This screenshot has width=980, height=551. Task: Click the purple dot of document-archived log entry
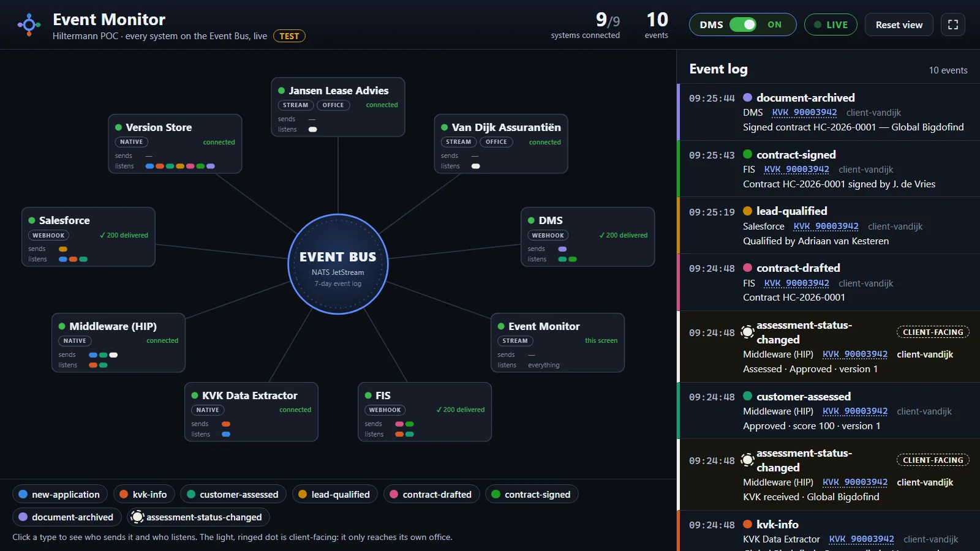[x=747, y=97]
